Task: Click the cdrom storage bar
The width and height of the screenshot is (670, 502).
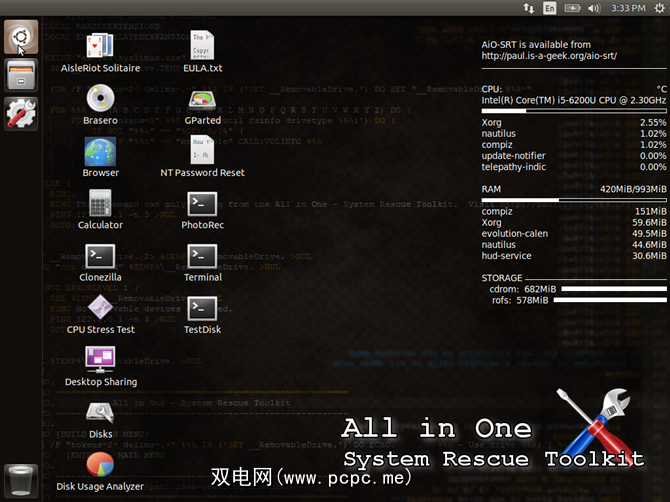Action: pyautogui.click(x=614, y=289)
